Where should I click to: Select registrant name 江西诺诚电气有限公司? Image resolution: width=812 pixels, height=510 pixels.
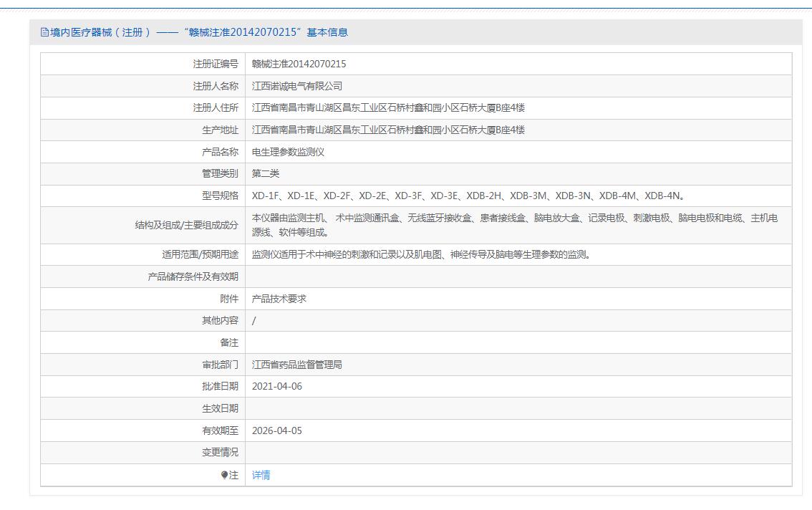coord(296,86)
